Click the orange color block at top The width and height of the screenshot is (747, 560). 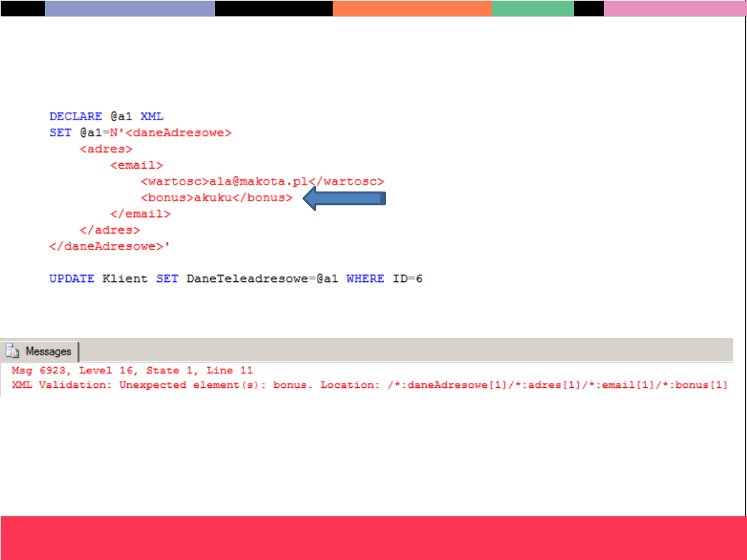point(412,8)
